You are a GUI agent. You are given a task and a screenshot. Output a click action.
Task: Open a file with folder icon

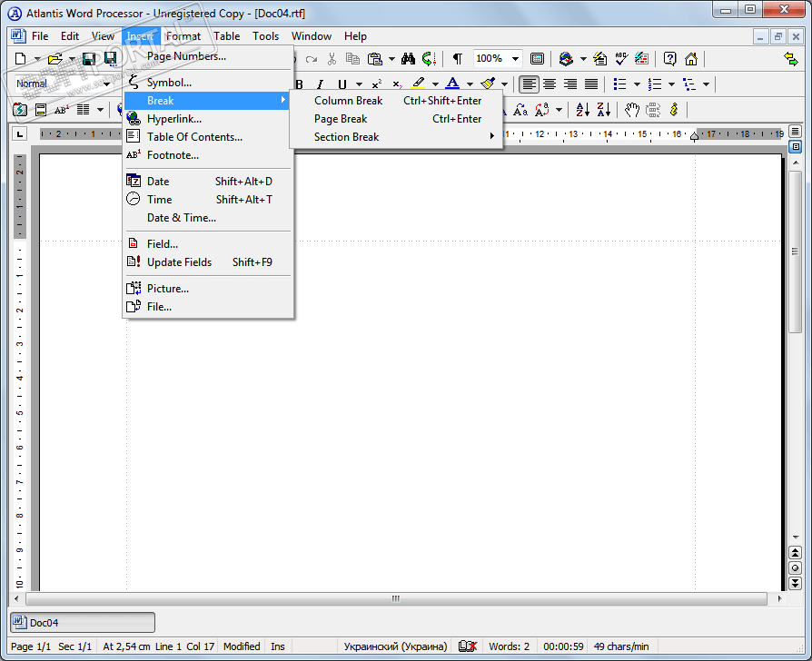(54, 58)
